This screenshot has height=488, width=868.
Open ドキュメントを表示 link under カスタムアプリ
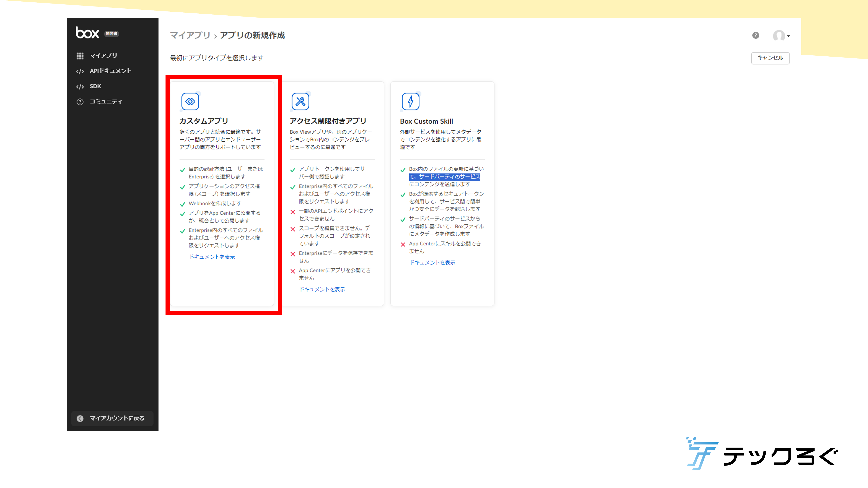(x=212, y=257)
